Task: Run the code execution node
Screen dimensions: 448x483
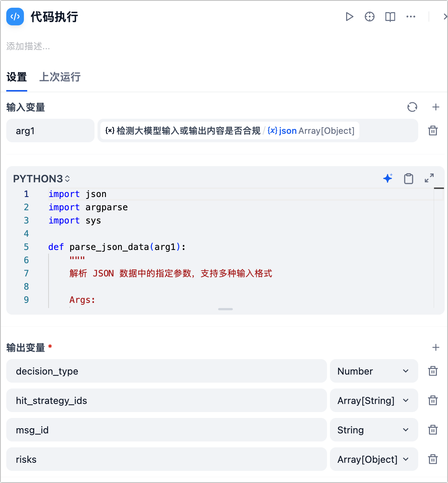Action: point(349,17)
